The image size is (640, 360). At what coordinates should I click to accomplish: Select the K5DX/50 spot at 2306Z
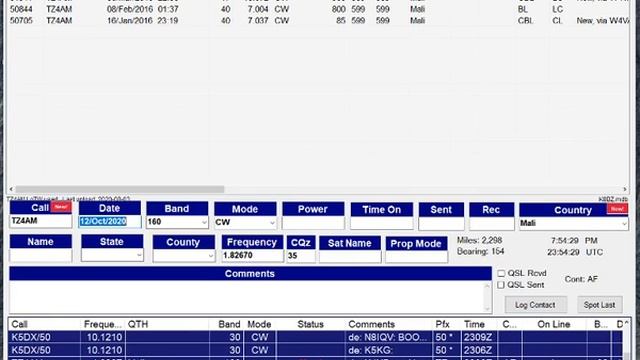(315, 350)
